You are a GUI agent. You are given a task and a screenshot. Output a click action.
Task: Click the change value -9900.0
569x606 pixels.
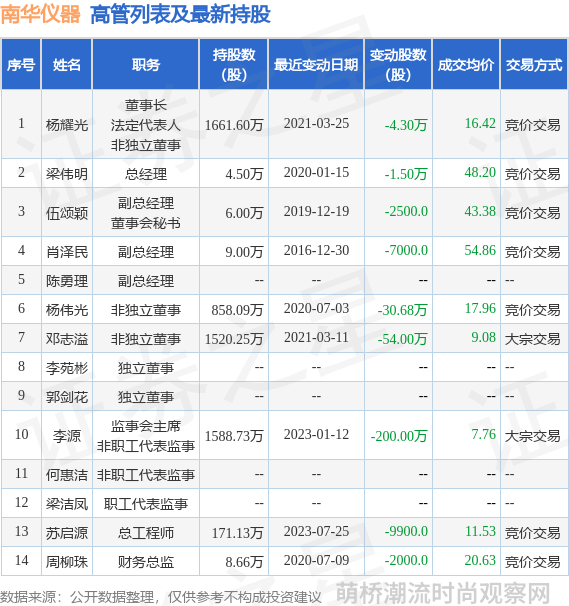(x=406, y=531)
